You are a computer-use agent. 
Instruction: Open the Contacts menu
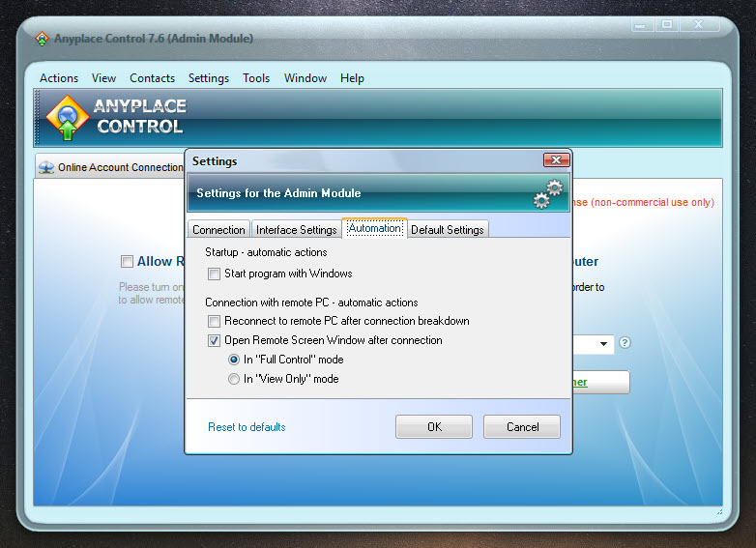point(153,78)
